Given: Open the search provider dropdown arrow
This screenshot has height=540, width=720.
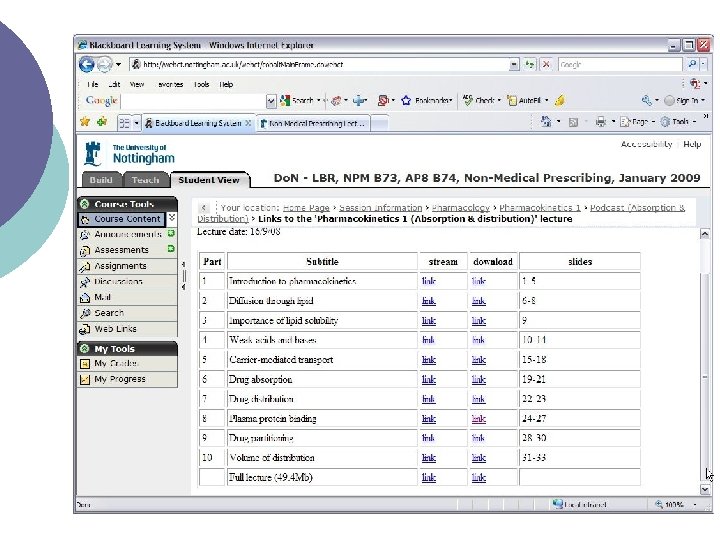Looking at the screenshot, I should (705, 64).
